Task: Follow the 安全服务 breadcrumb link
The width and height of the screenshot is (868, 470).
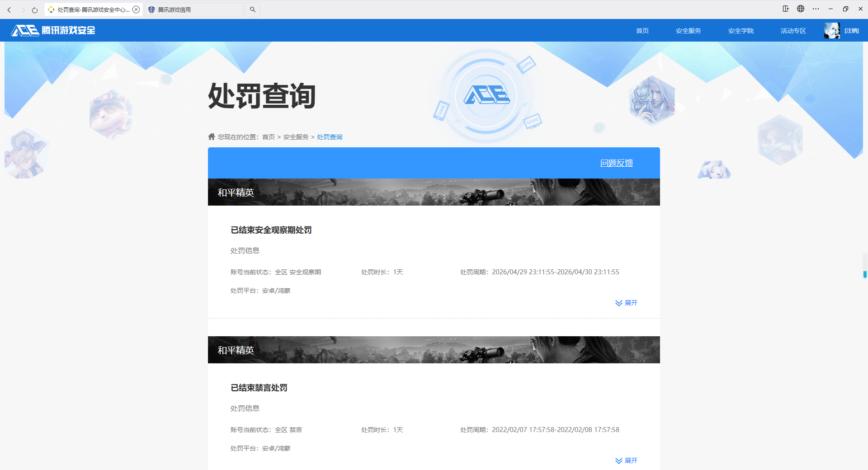Action: tap(296, 137)
